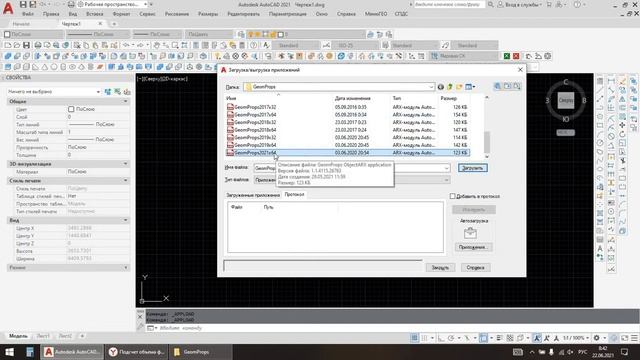Collapse the 3D-визуализация section

pos(125,164)
